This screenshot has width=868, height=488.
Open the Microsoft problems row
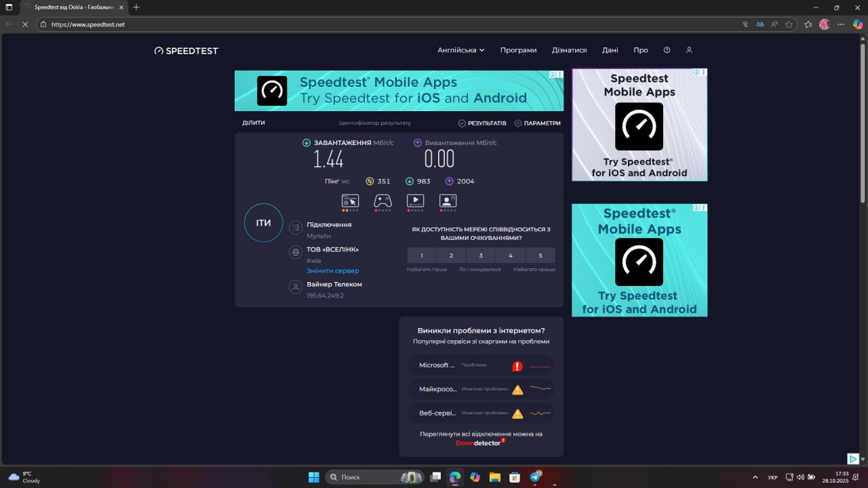481,365
